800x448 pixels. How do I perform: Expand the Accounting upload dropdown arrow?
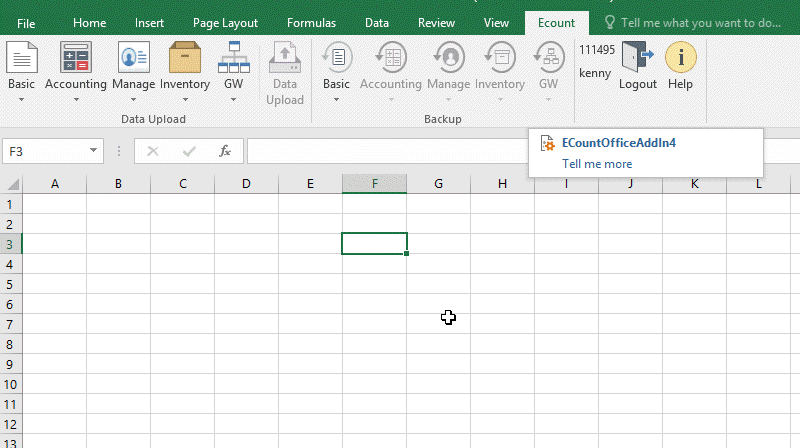coord(76,100)
